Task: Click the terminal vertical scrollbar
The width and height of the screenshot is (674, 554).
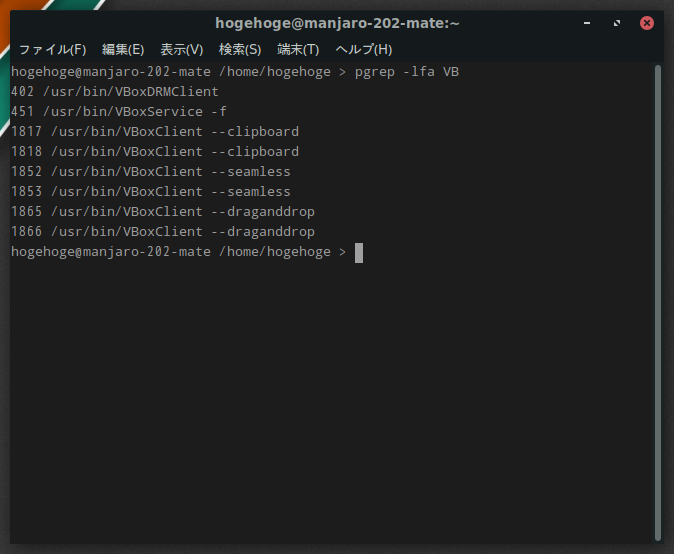Action: 658,303
